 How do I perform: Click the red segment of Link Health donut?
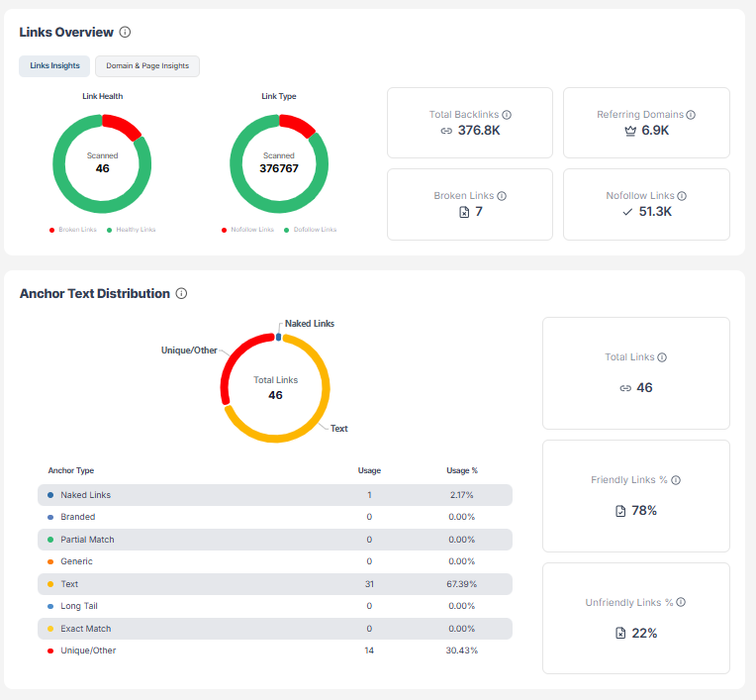(121, 126)
